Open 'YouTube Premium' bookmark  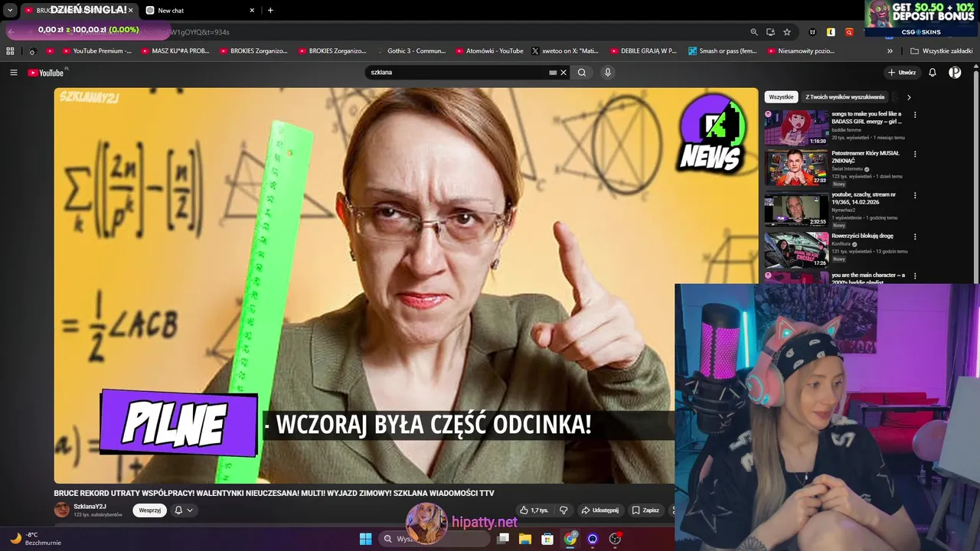coord(96,51)
